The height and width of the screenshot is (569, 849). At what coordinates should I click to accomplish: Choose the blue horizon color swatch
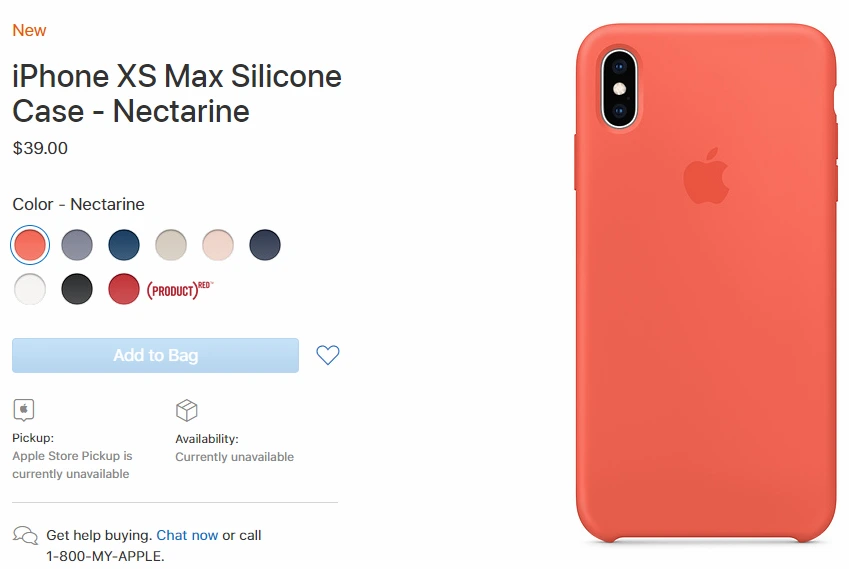124,245
